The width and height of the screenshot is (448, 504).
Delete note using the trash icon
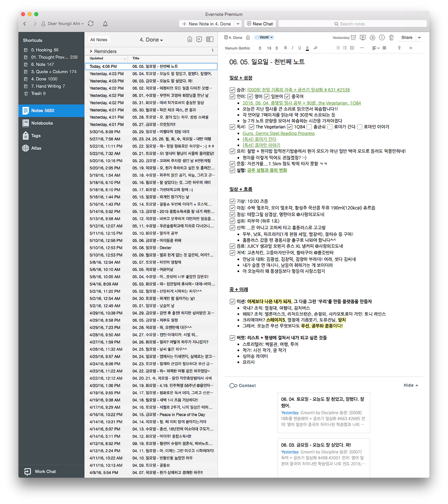pos(391,37)
